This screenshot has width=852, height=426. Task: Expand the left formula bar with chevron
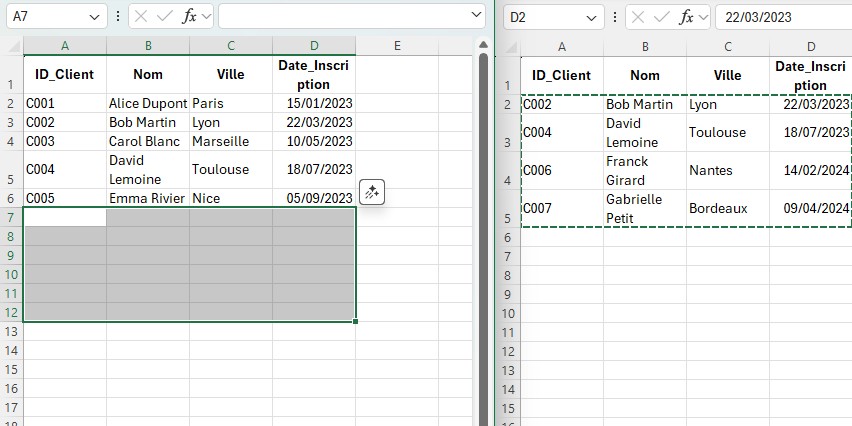pyautogui.click(x=475, y=17)
